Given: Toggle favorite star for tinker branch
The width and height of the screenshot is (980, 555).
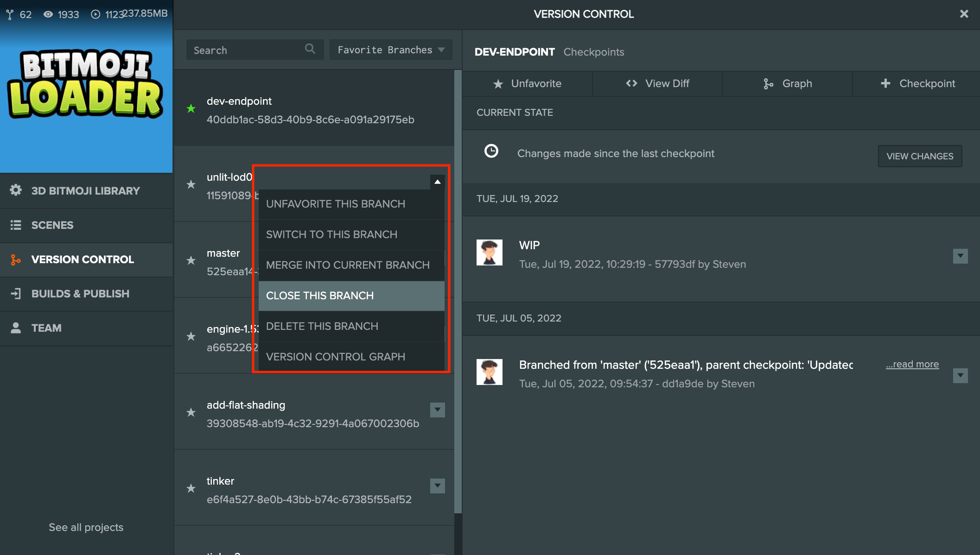Looking at the screenshot, I should [191, 488].
